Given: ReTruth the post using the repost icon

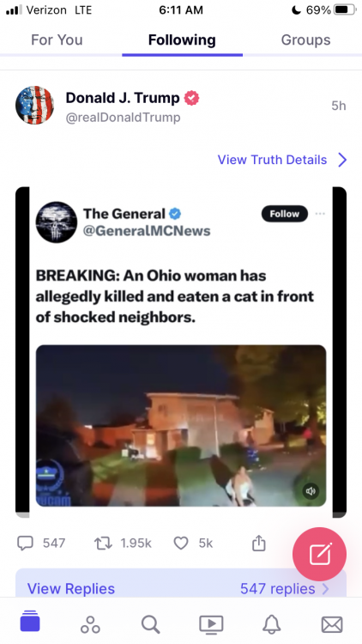Looking at the screenshot, I should (103, 544).
